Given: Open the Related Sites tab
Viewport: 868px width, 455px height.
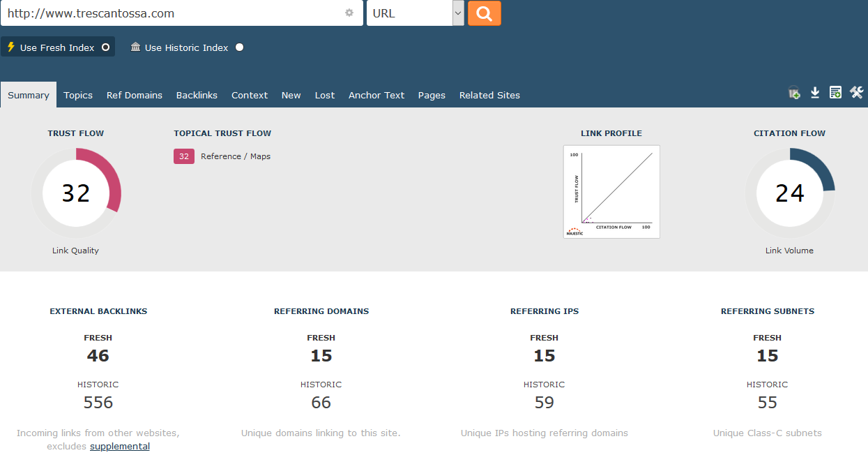Looking at the screenshot, I should pyautogui.click(x=489, y=96).
